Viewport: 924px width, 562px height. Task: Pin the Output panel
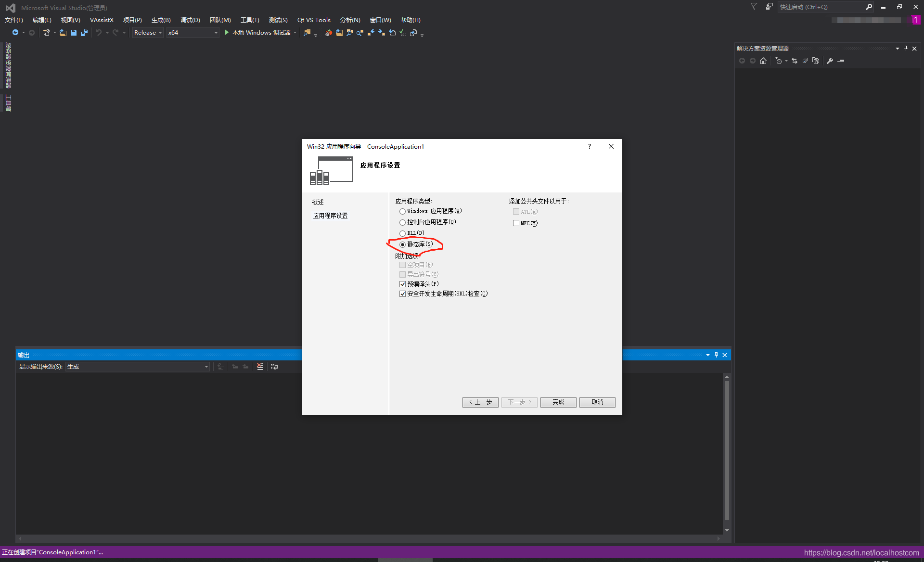(x=716, y=355)
